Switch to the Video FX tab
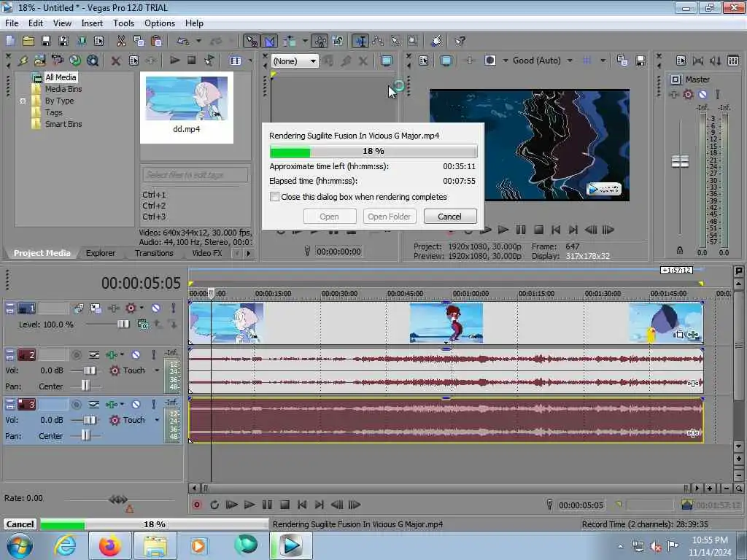The height and width of the screenshot is (560, 747). click(x=206, y=253)
